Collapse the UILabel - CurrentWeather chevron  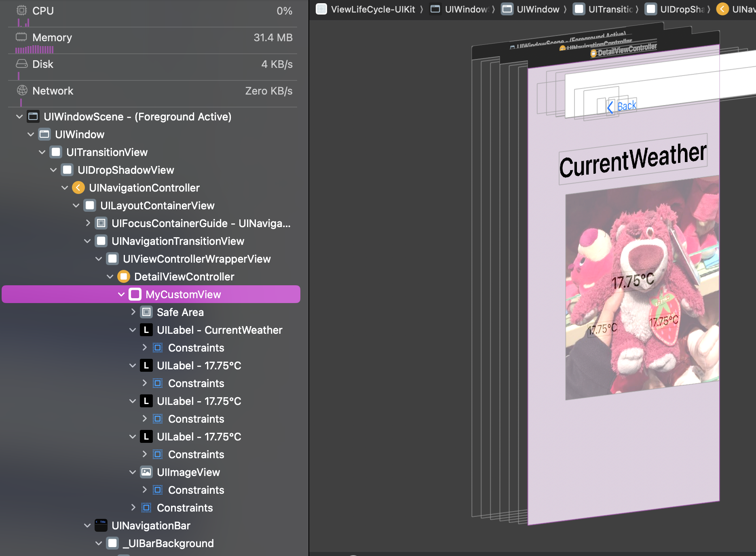point(133,330)
